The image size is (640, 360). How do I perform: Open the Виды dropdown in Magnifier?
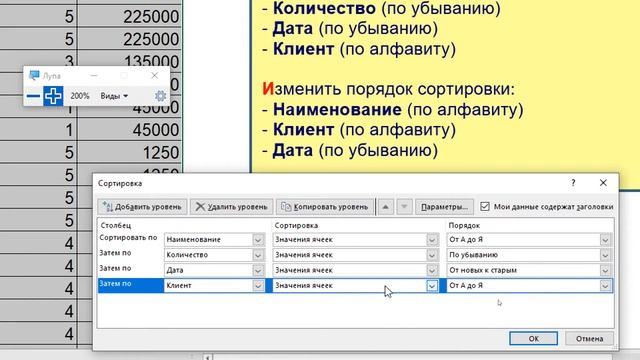pyautogui.click(x=114, y=96)
